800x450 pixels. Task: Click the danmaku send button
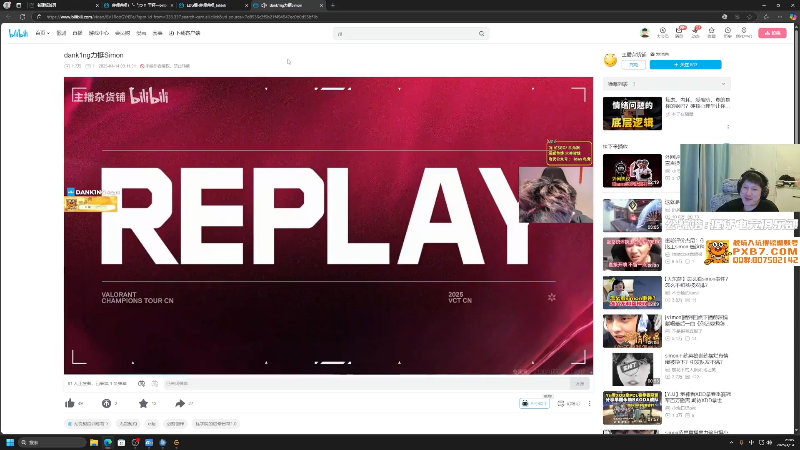point(580,384)
